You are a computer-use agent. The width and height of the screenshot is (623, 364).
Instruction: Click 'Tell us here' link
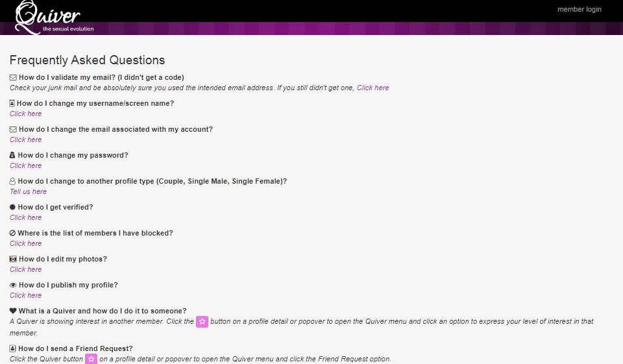tap(28, 191)
